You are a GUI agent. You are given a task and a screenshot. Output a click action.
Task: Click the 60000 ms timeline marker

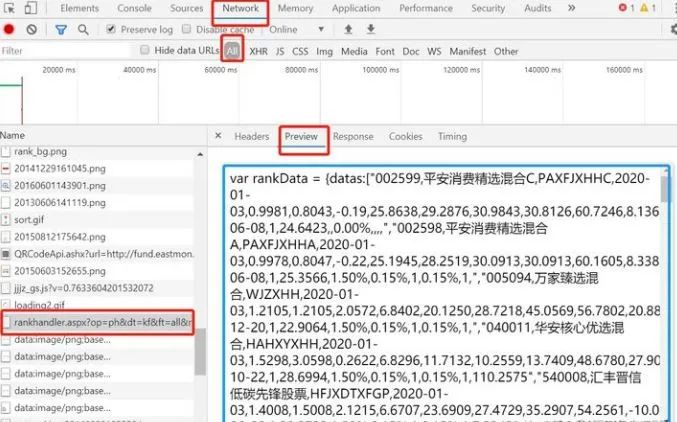(x=221, y=70)
